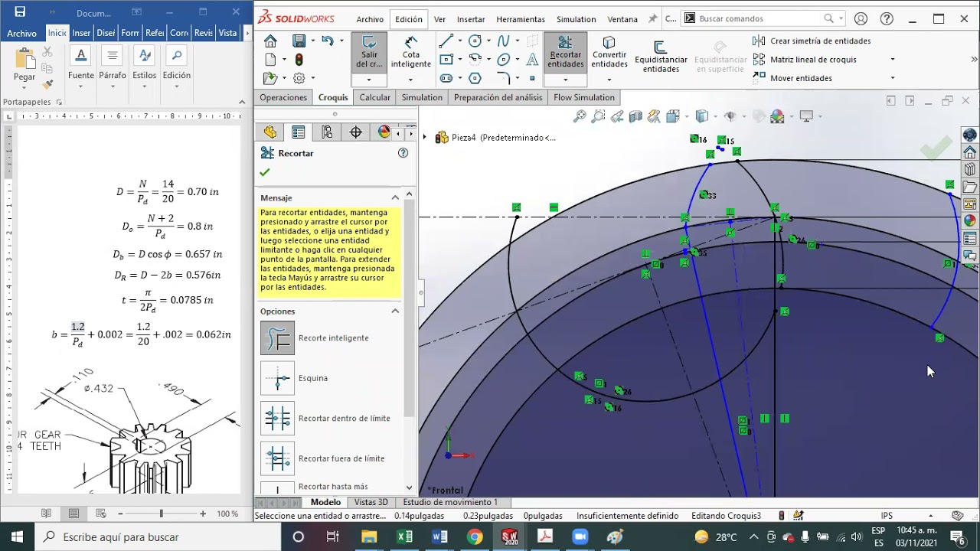980x551 pixels.
Task: Open the Herramientas menu
Action: pos(521,19)
